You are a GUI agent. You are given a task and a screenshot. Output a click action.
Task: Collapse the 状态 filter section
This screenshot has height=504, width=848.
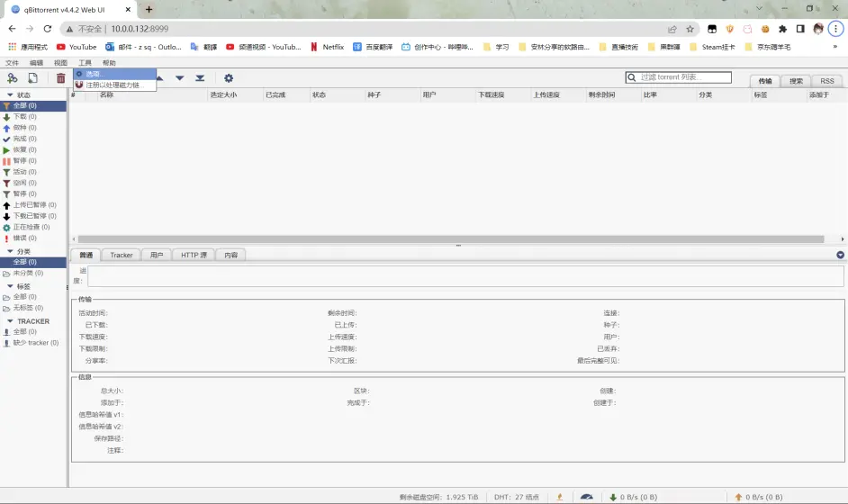(x=10, y=94)
